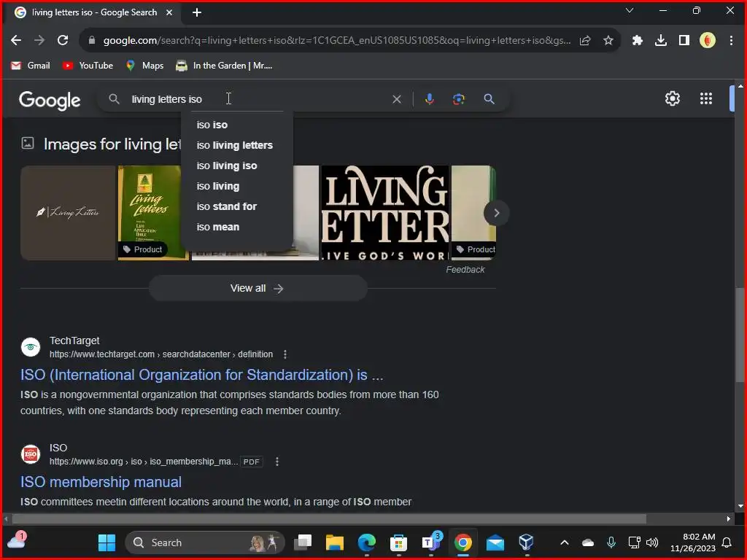Click the TechTarget site URL breadcrumb
The width and height of the screenshot is (747, 560).
click(x=161, y=354)
